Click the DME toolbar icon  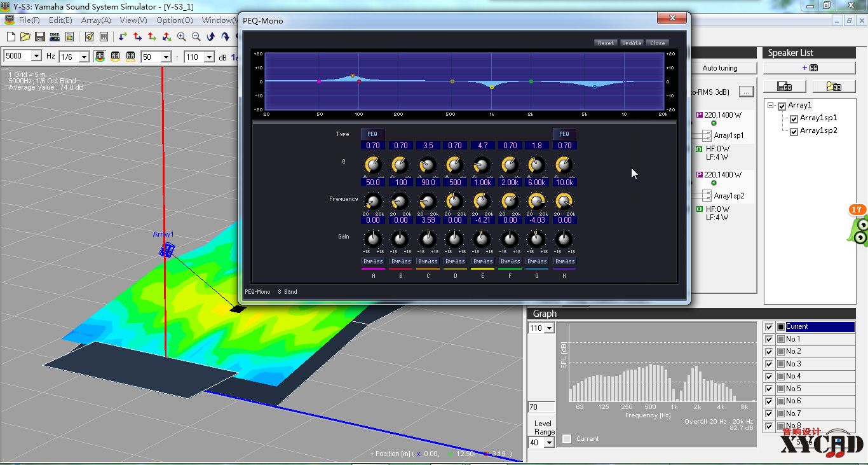click(x=55, y=37)
